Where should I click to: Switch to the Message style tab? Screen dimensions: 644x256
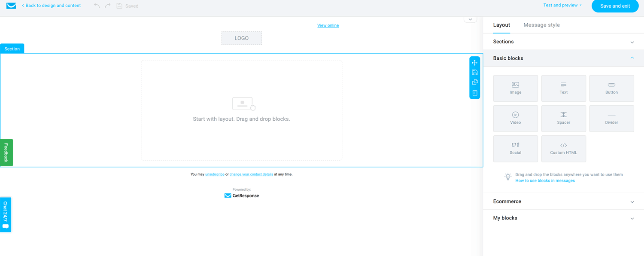(541, 25)
